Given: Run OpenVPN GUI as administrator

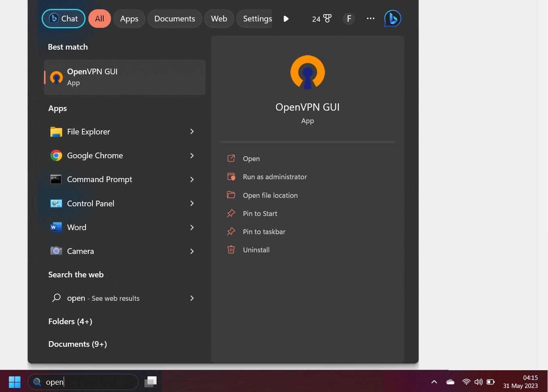Looking at the screenshot, I should [x=274, y=177].
